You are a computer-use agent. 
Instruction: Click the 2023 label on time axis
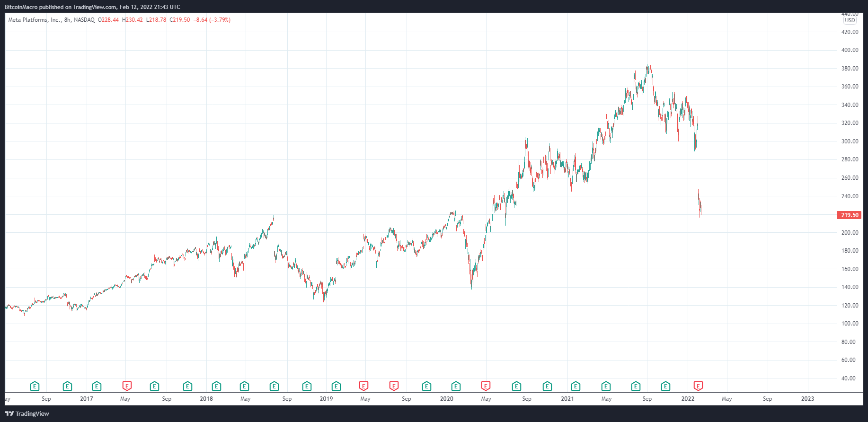807,399
